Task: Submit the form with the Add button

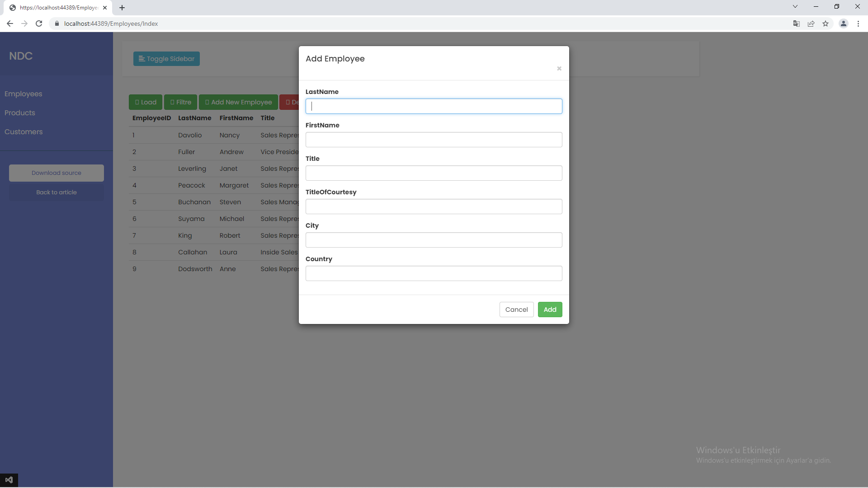Action: pyautogui.click(x=550, y=310)
